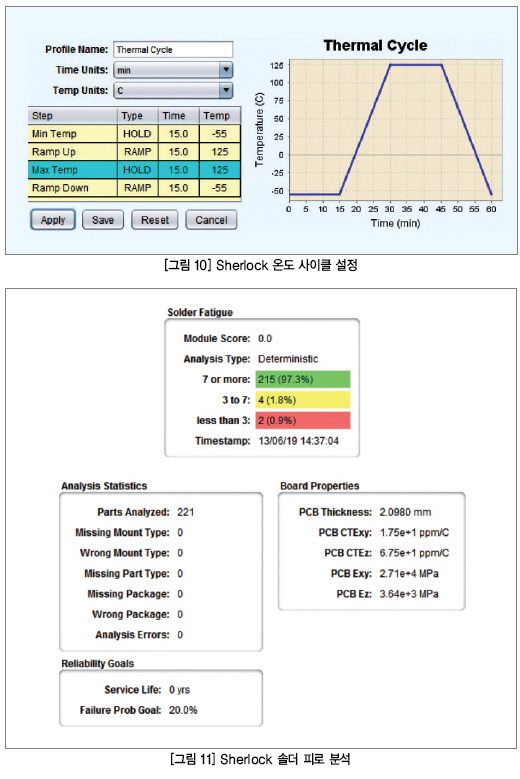Click the Reset button

pyautogui.click(x=154, y=220)
